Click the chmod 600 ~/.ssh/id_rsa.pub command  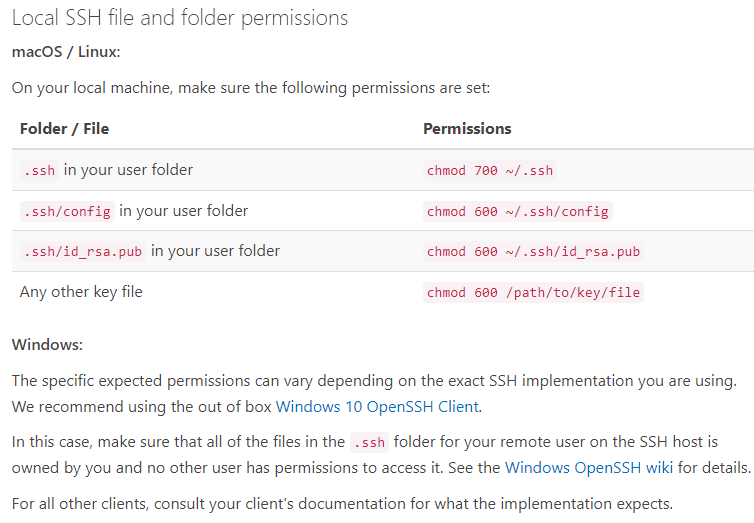[533, 251]
